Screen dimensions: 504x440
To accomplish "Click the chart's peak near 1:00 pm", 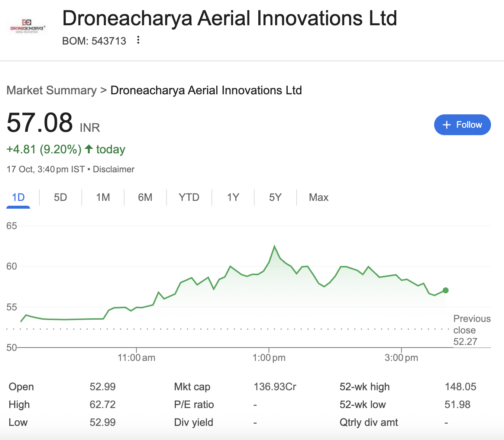I will [274, 246].
